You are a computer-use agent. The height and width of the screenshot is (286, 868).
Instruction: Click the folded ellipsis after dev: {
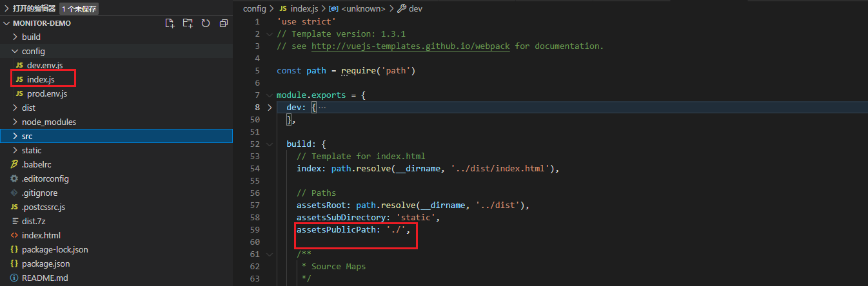(322, 108)
